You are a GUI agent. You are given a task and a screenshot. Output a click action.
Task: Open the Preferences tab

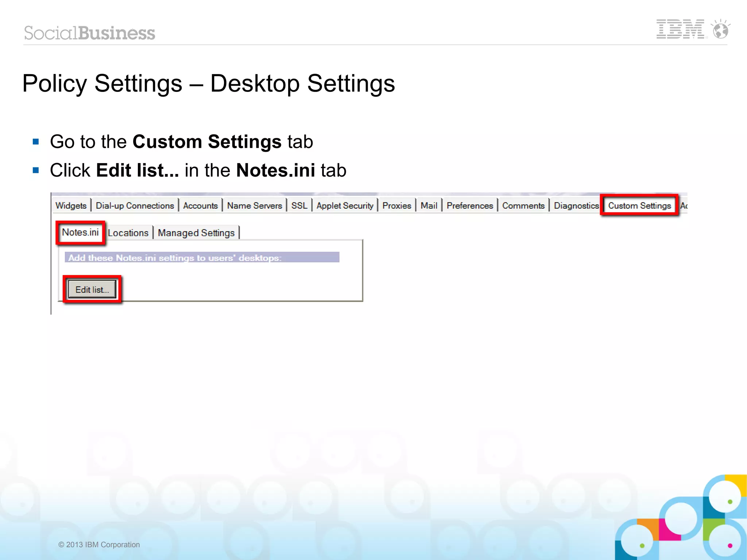pyautogui.click(x=470, y=205)
